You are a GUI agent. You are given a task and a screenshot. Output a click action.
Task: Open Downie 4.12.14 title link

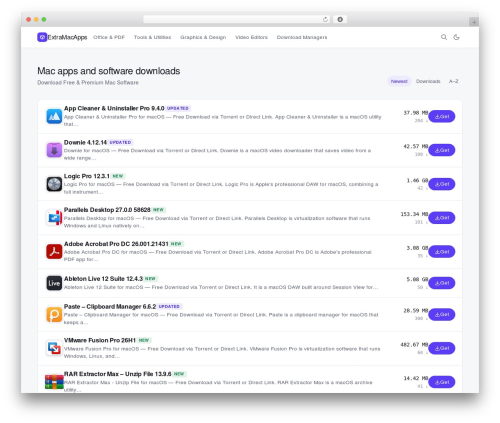[85, 142]
